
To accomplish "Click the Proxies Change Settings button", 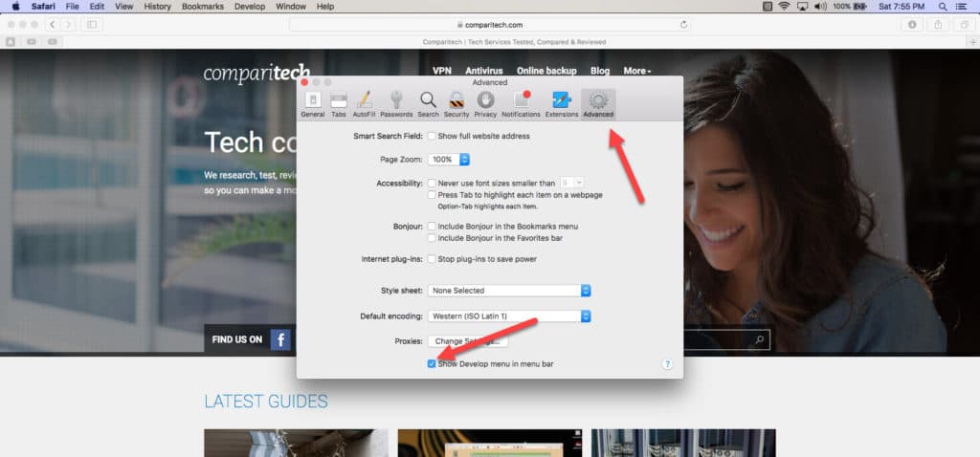I will point(468,341).
